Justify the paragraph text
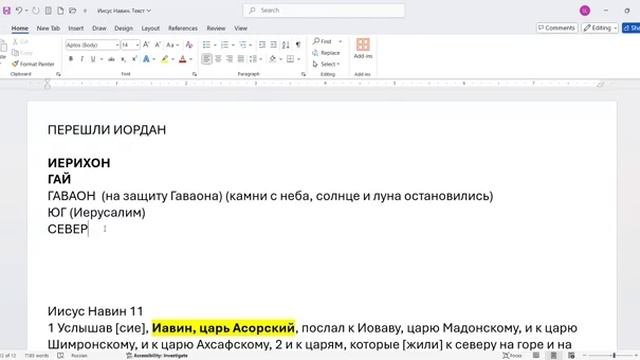Image resolution: width=640 pixels, height=360 pixels. (x=241, y=60)
